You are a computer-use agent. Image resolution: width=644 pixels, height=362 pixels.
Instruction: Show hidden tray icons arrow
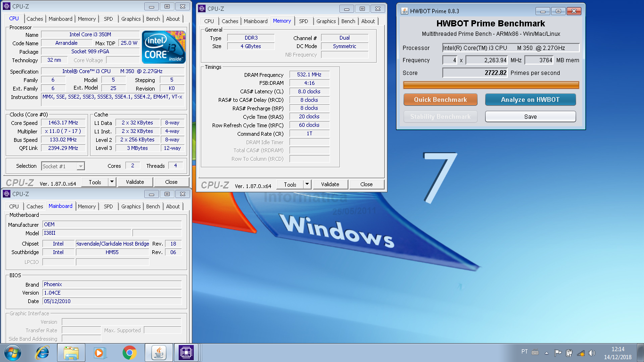click(x=546, y=353)
